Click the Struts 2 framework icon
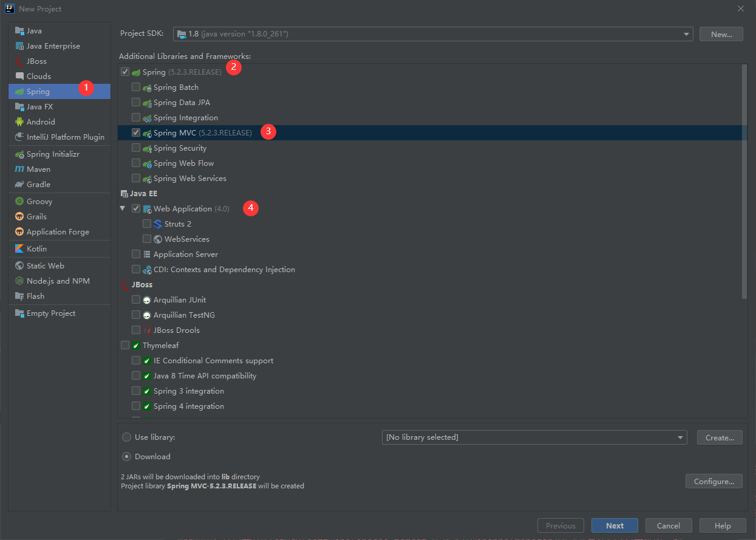 (x=158, y=224)
